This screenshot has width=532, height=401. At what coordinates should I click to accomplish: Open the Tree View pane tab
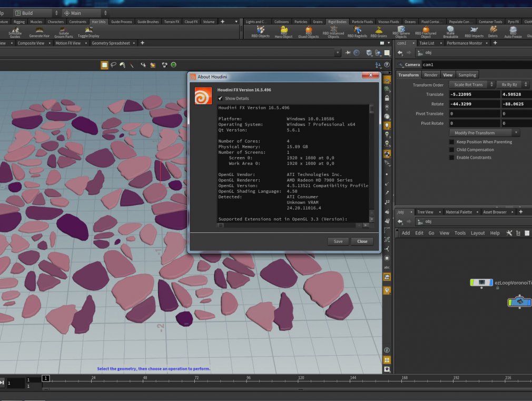(x=425, y=212)
